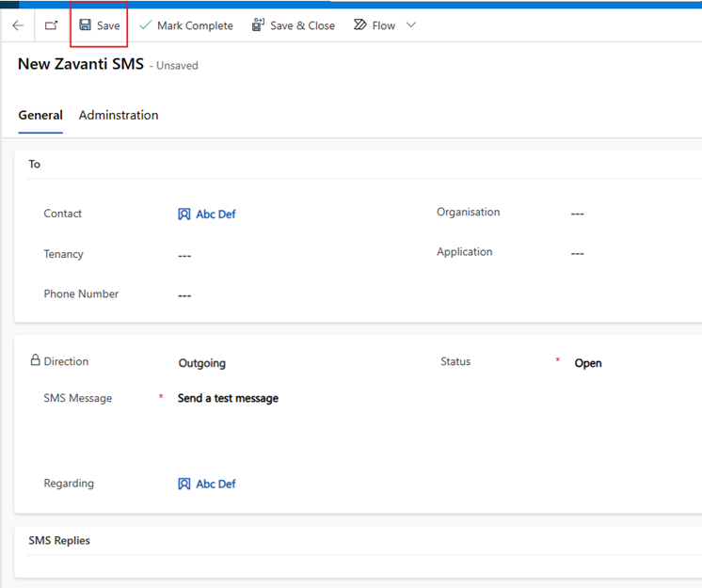The width and height of the screenshot is (702, 588).
Task: Click the lock icon beside Direction
Action: pyautogui.click(x=35, y=359)
